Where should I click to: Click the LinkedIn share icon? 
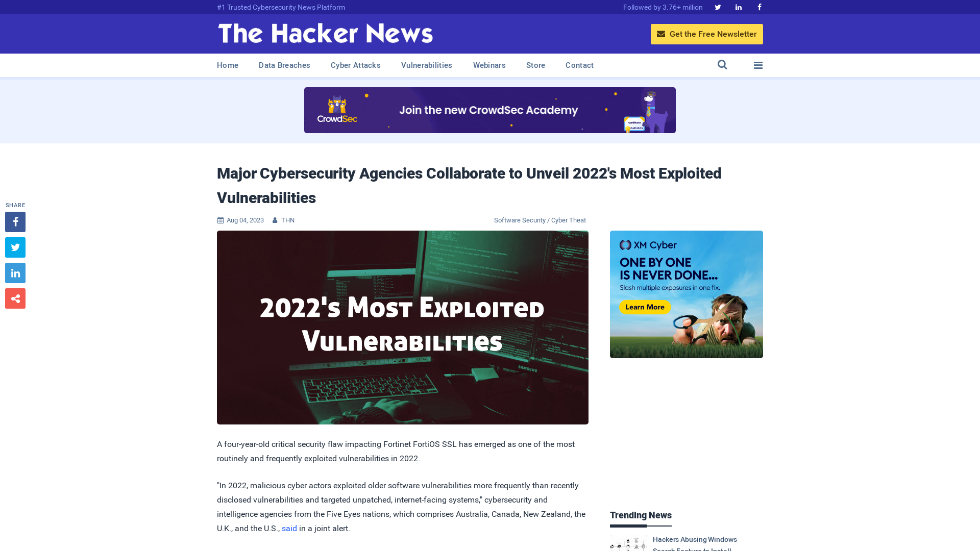15,272
